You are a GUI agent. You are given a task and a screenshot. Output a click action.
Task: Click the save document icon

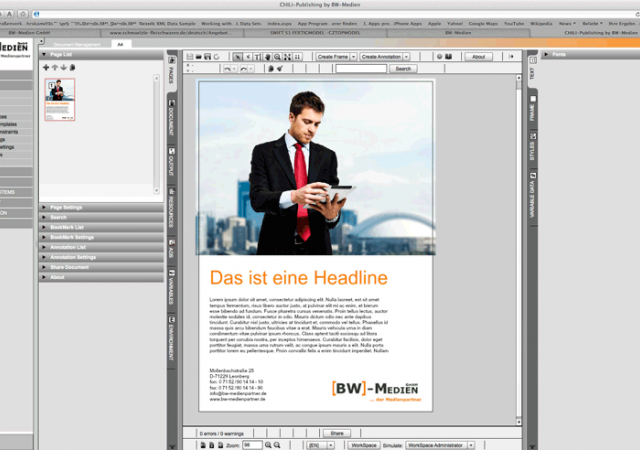[205, 57]
